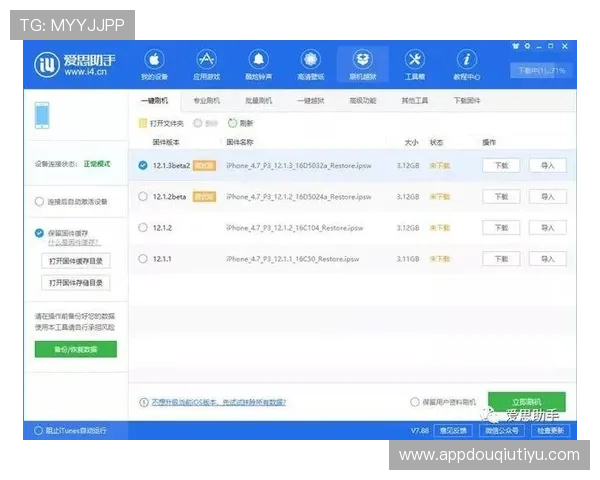
Task: Switch to the 批量刷机 tab
Action: (259, 100)
